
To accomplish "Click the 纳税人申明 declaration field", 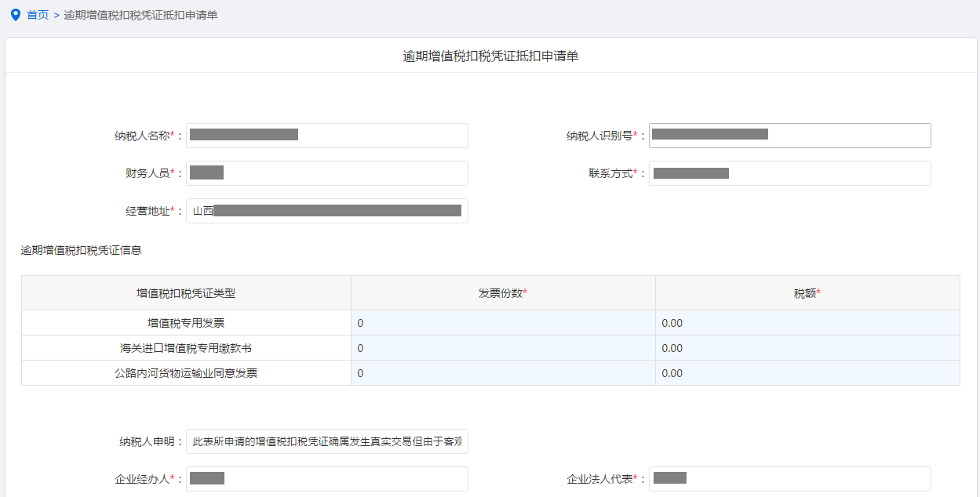I will coord(326,441).
